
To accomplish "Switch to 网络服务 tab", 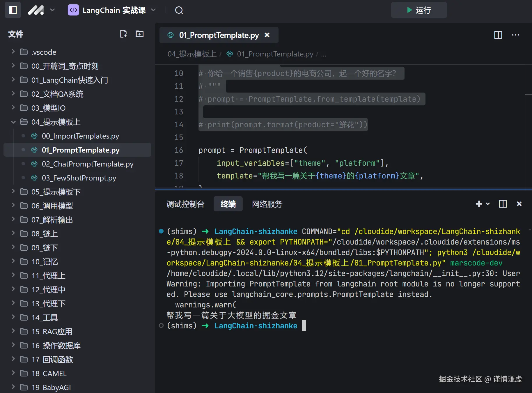I will click(x=267, y=204).
